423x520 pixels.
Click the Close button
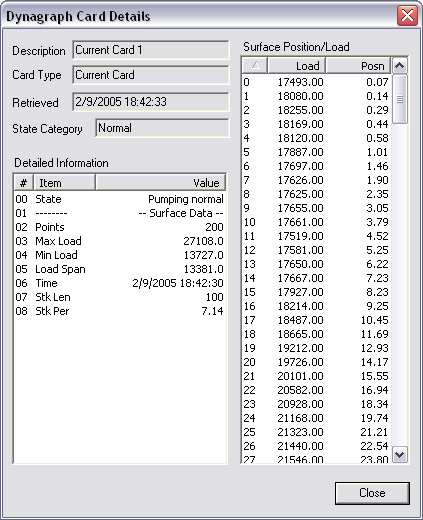coord(372,493)
